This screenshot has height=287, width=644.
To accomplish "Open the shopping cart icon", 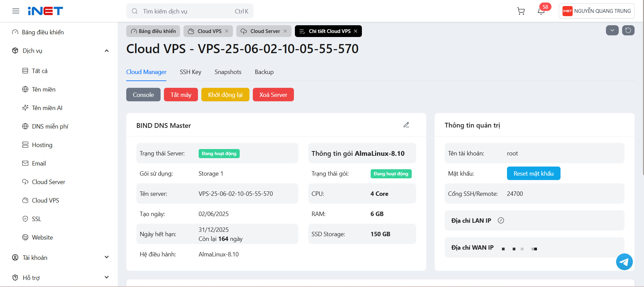I will tap(521, 11).
